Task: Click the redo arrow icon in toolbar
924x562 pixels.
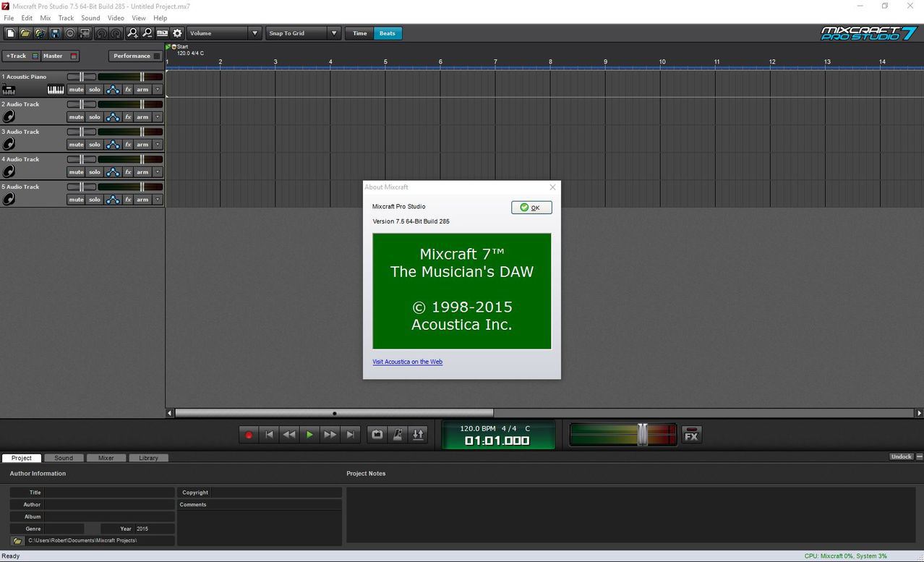Action: tap(116, 33)
